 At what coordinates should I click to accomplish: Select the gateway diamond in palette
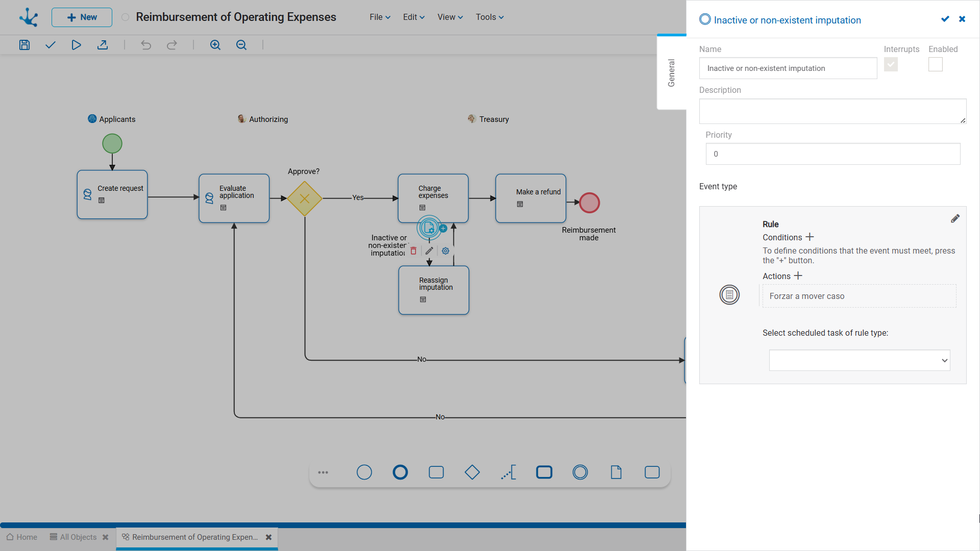click(472, 472)
